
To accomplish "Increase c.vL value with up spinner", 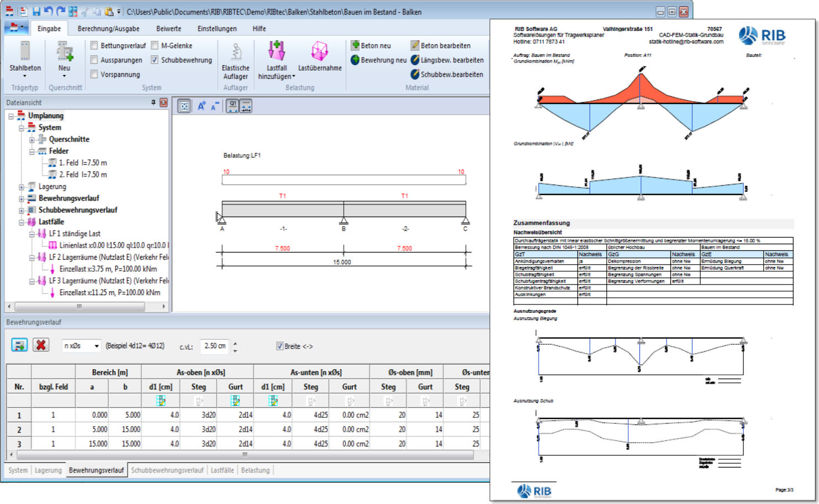I will pyautogui.click(x=235, y=343).
